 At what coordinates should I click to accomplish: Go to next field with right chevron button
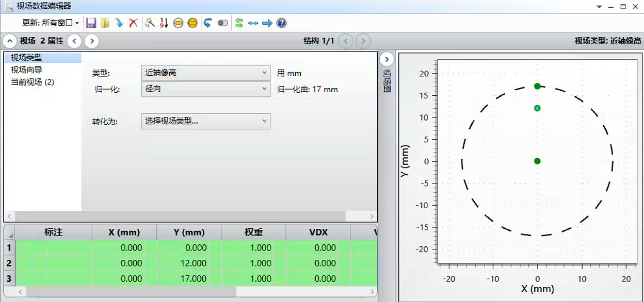(x=92, y=41)
